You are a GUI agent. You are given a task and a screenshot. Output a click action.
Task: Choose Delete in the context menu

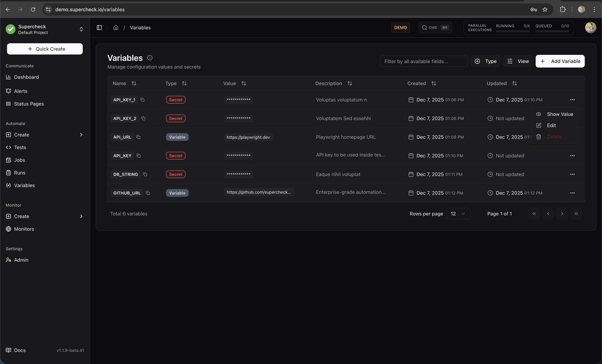tap(554, 137)
